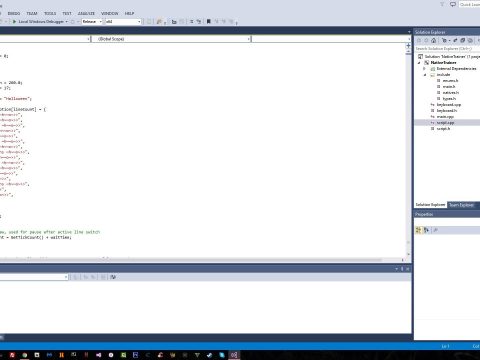This screenshot has height=360, width=480.
Task: Open the TOOLS menu
Action: click(x=50, y=13)
